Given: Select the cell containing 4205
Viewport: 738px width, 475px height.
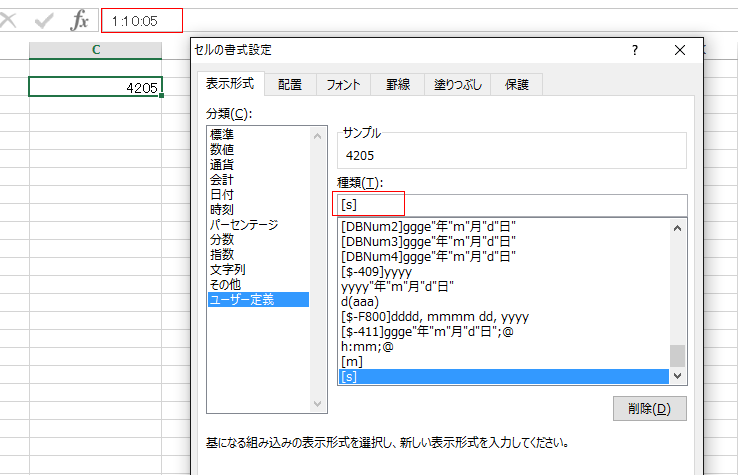Looking at the screenshot, I should click(x=96, y=87).
